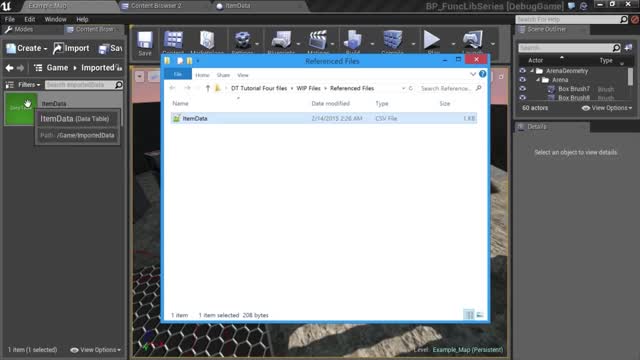The image size is (640, 360).
Task: Go back in Content Browser history
Action: click(9, 68)
